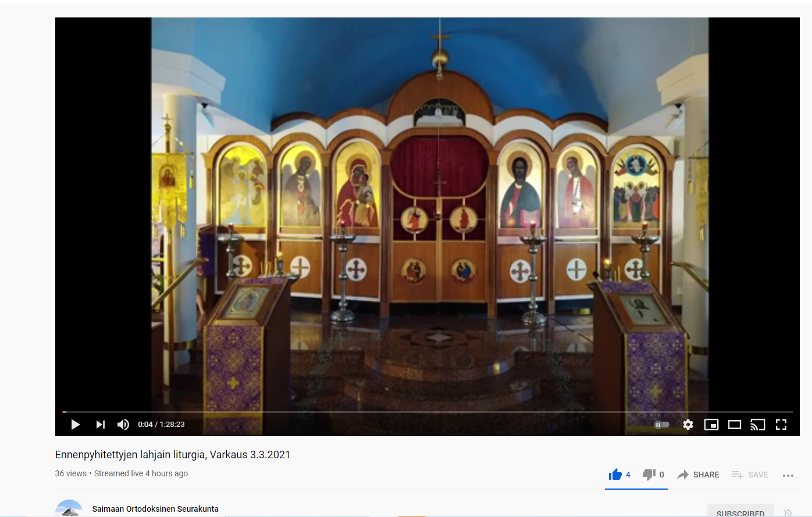Image resolution: width=812 pixels, height=517 pixels.
Task: Toggle the autoplay switch
Action: pos(662,425)
